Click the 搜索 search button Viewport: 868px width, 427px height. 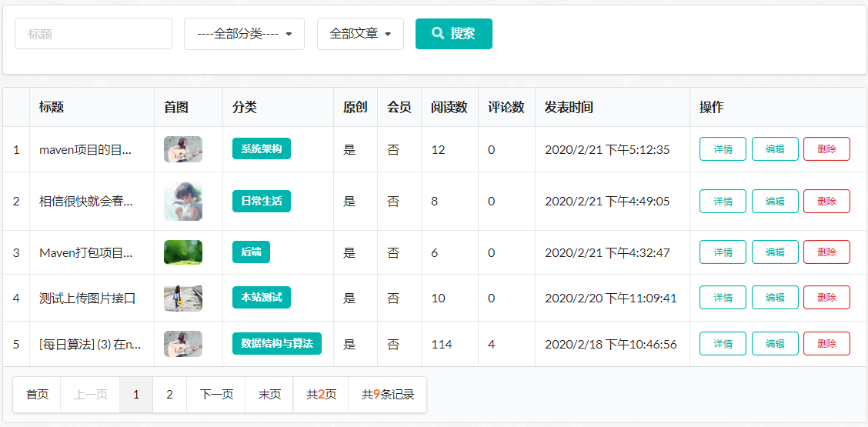454,34
